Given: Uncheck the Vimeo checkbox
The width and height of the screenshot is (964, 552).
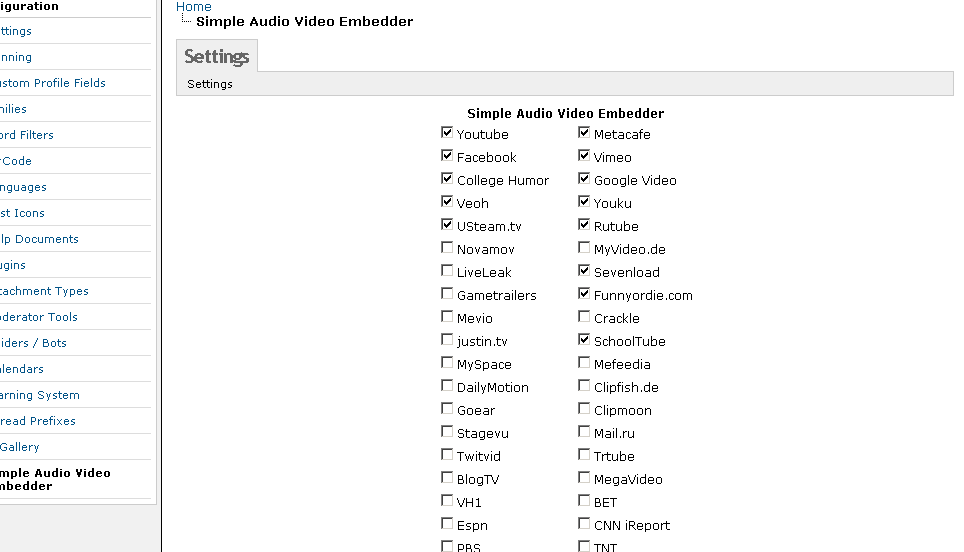Looking at the screenshot, I should [584, 156].
